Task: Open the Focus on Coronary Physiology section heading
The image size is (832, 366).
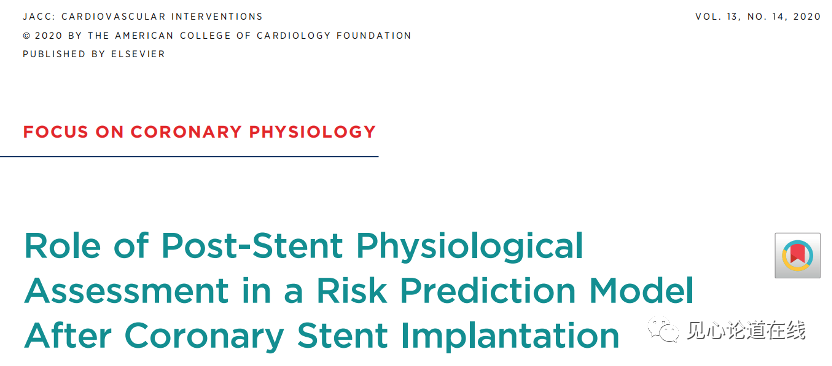Action: click(x=200, y=132)
